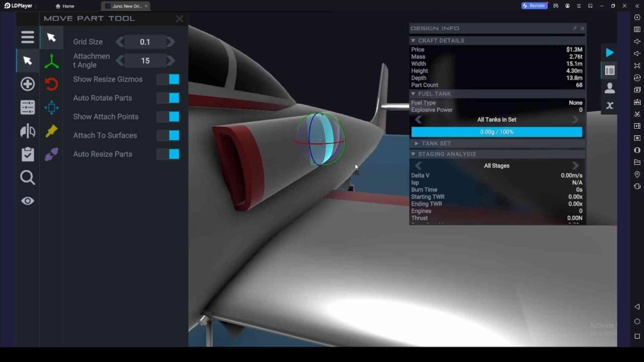Switch to the Home tab

(65, 6)
